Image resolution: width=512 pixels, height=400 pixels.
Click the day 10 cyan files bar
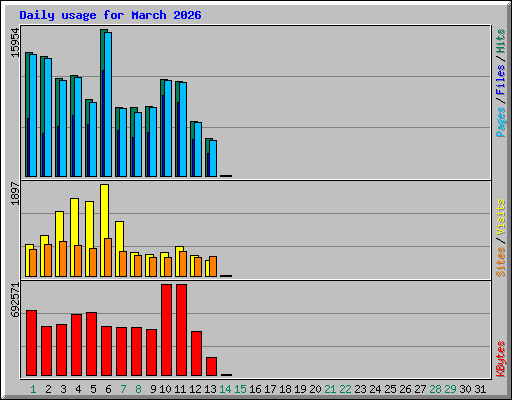coord(168,128)
